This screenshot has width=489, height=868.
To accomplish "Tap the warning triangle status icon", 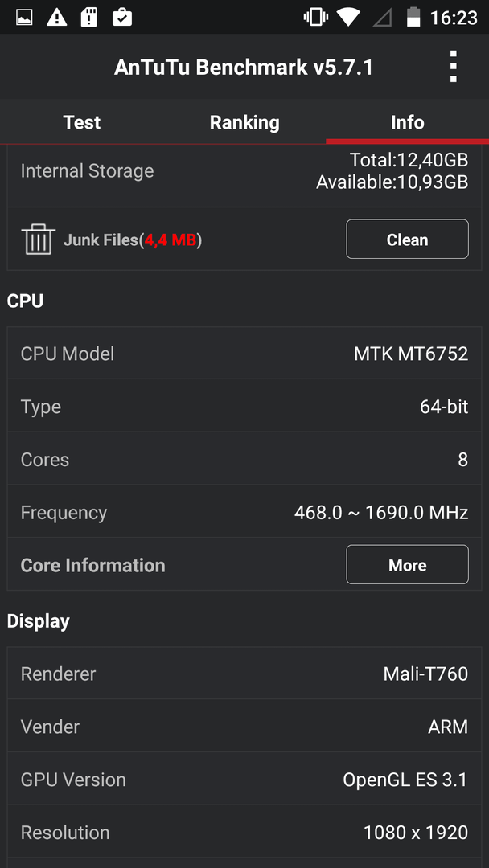I will [56, 17].
